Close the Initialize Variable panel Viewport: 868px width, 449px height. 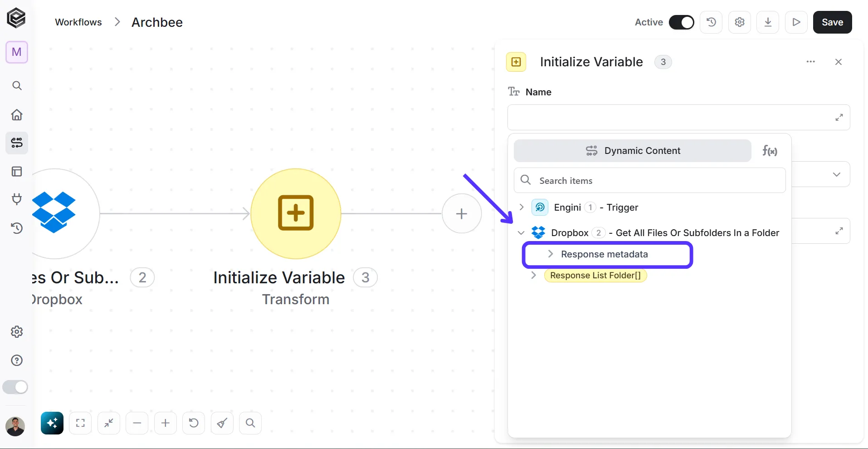click(839, 62)
